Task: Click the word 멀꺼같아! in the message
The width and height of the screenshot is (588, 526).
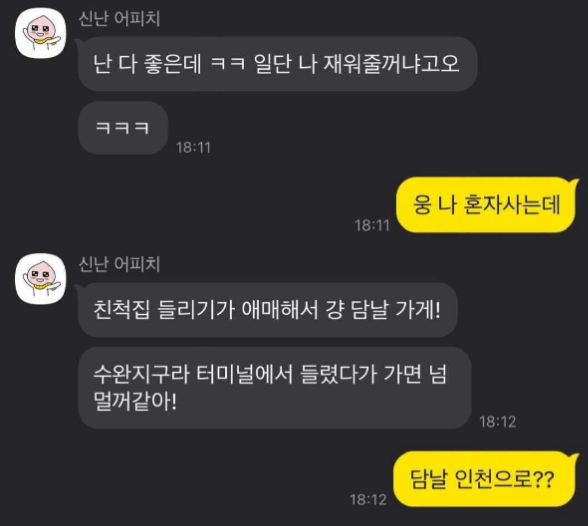Action: coord(135,402)
